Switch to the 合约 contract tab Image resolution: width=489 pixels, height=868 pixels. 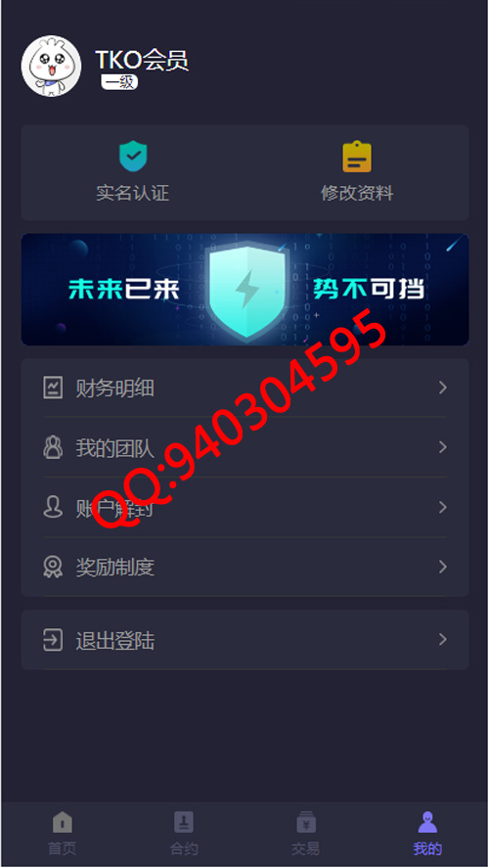pos(184,834)
